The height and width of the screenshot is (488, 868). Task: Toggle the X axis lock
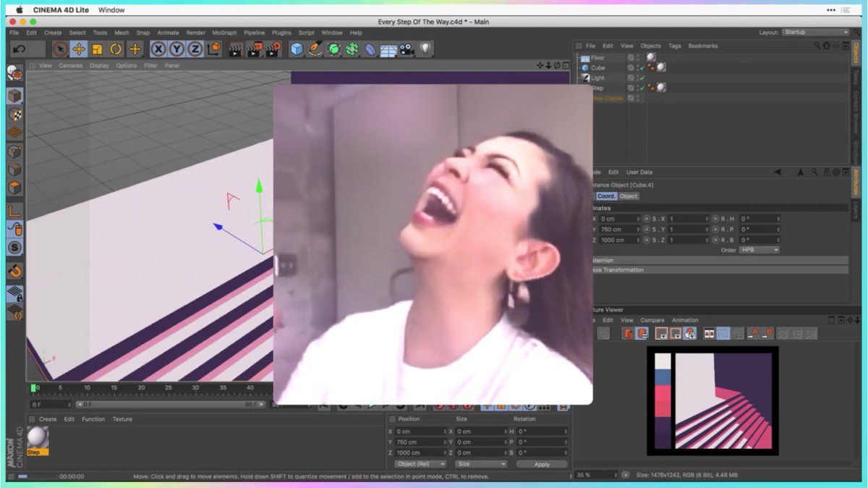click(158, 49)
